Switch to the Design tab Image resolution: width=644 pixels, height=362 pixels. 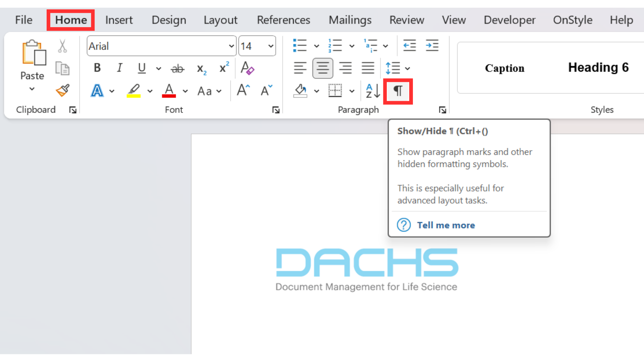point(169,20)
